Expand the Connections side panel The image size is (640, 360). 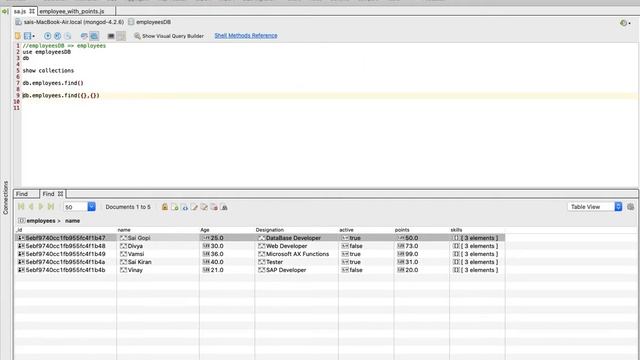click(6, 198)
